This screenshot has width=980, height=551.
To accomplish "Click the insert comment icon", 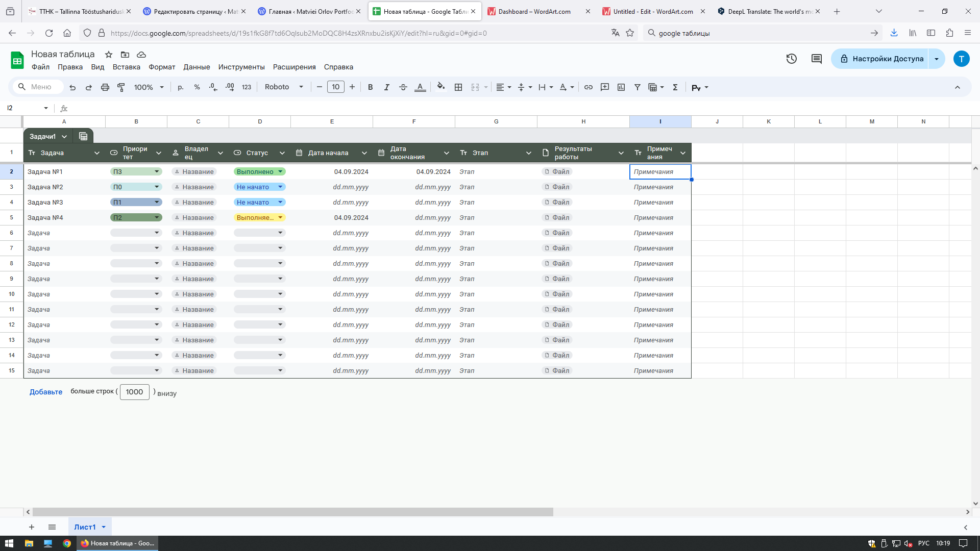I will (605, 87).
